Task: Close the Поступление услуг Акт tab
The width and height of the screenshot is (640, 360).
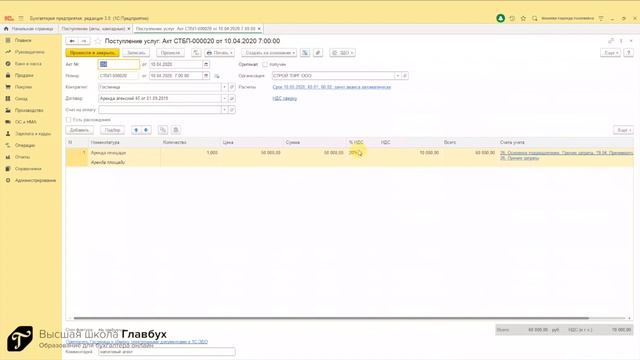Action: tap(259, 29)
